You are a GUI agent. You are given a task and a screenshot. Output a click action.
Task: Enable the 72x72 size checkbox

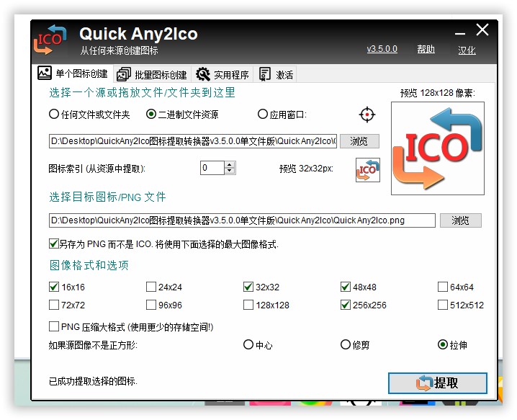[x=54, y=305]
